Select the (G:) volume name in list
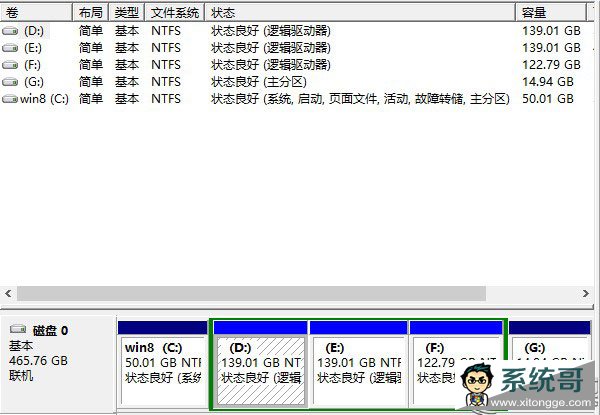The image size is (600, 415). [34, 82]
